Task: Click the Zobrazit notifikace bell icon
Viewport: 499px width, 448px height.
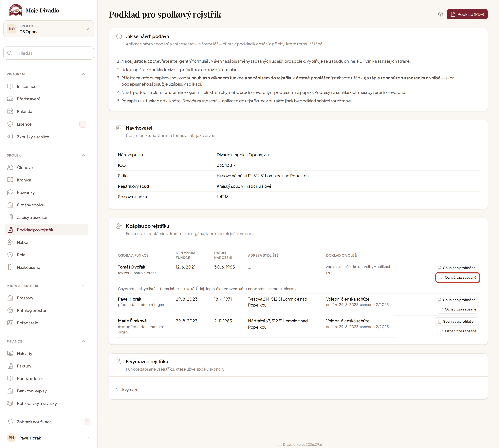Action: coord(10,422)
